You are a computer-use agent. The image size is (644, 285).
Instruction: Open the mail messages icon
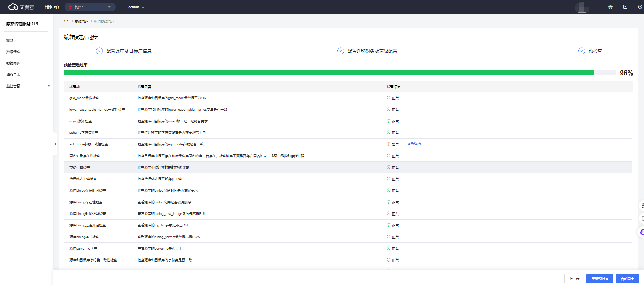(x=625, y=7)
